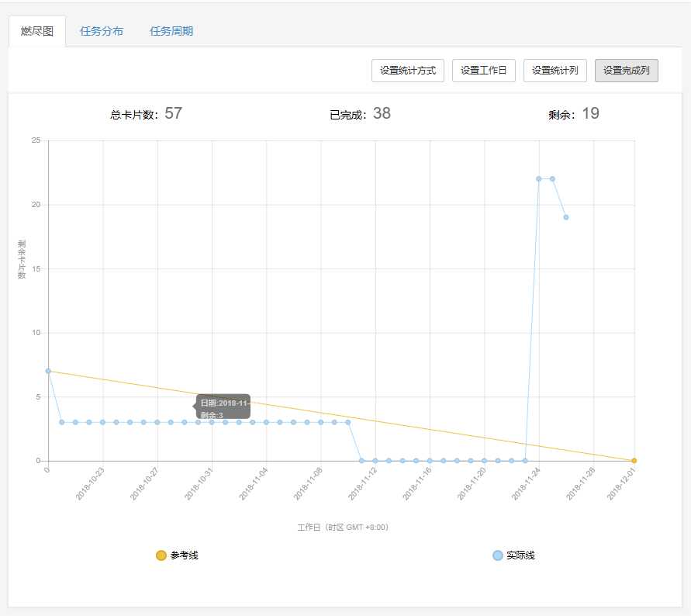Image resolution: width=691 pixels, height=616 pixels.
Task: Toggle the 参考线 legend swatch
Action: [161, 555]
